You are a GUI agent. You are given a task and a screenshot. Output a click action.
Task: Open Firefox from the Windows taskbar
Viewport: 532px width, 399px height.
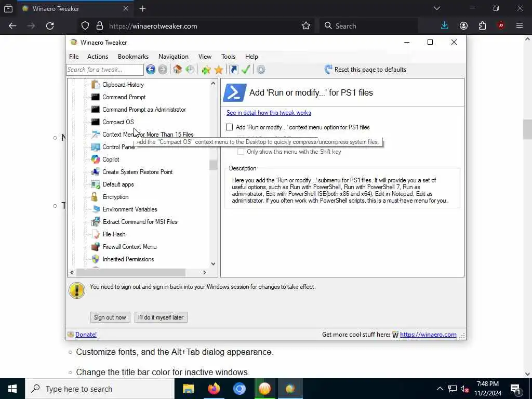tap(214, 389)
